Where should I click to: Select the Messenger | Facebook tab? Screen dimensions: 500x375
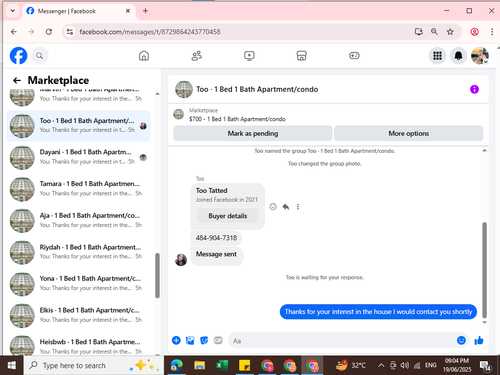[x=79, y=11]
